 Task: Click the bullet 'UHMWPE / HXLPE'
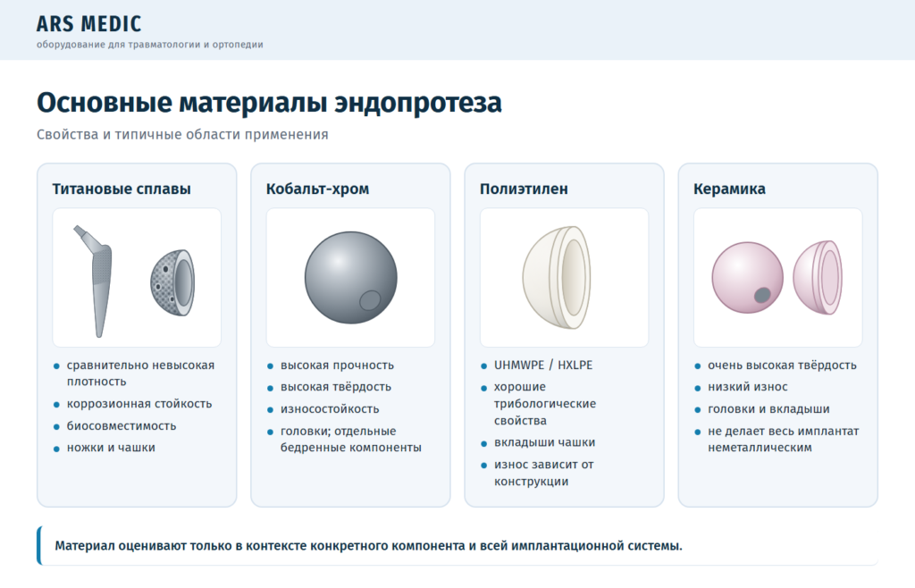point(543,365)
